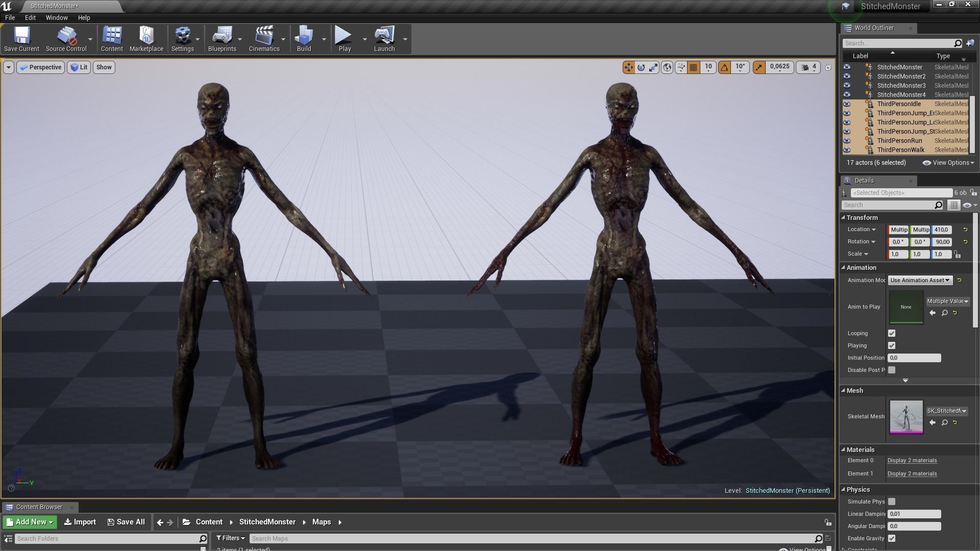Open Source Control from the toolbar
Image resolution: width=980 pixels, height=551 pixels.
[66, 39]
